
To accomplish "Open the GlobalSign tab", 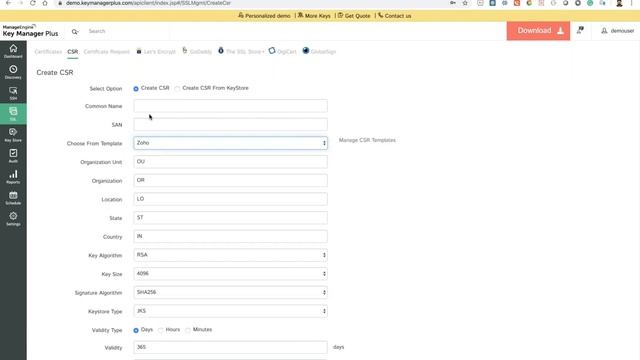I will 319,52.
